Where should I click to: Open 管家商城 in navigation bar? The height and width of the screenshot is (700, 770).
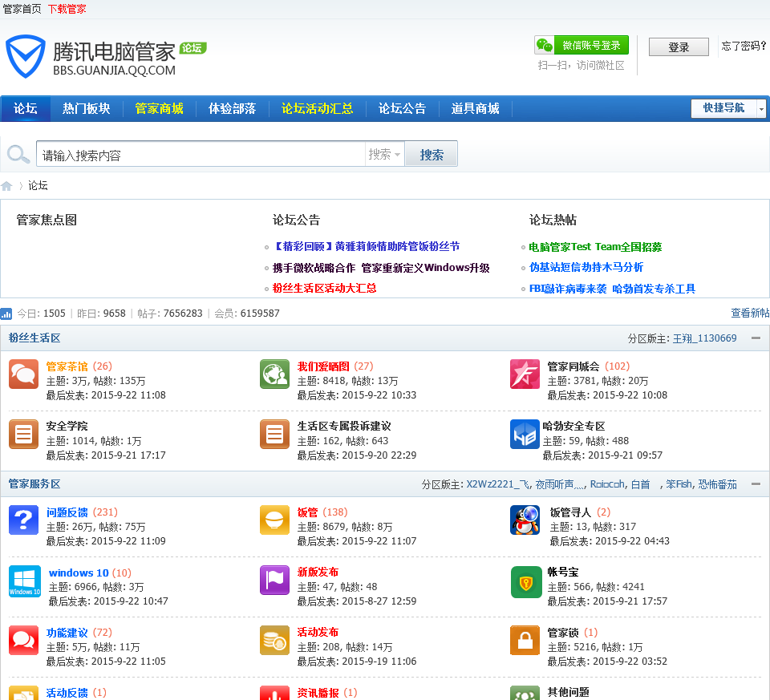[159, 108]
